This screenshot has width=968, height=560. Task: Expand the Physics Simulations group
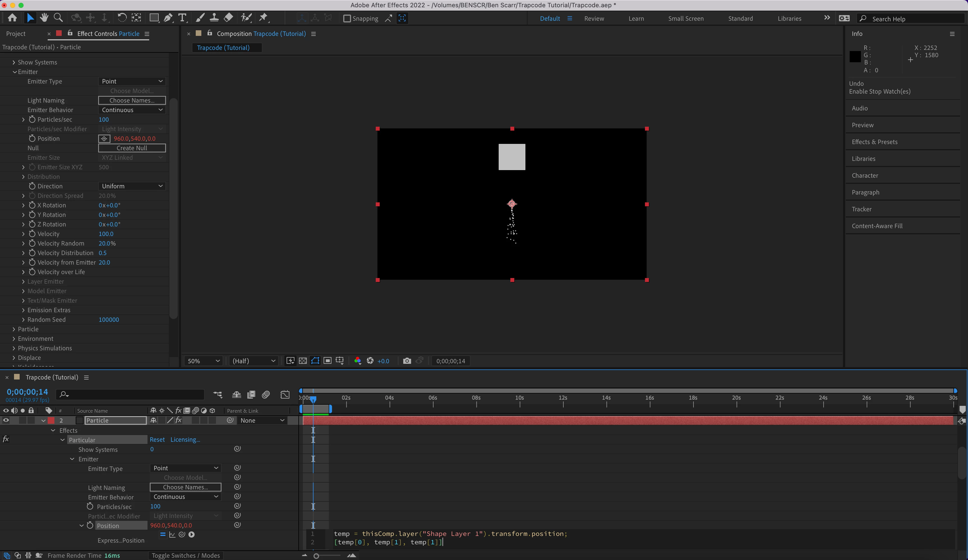tap(14, 348)
